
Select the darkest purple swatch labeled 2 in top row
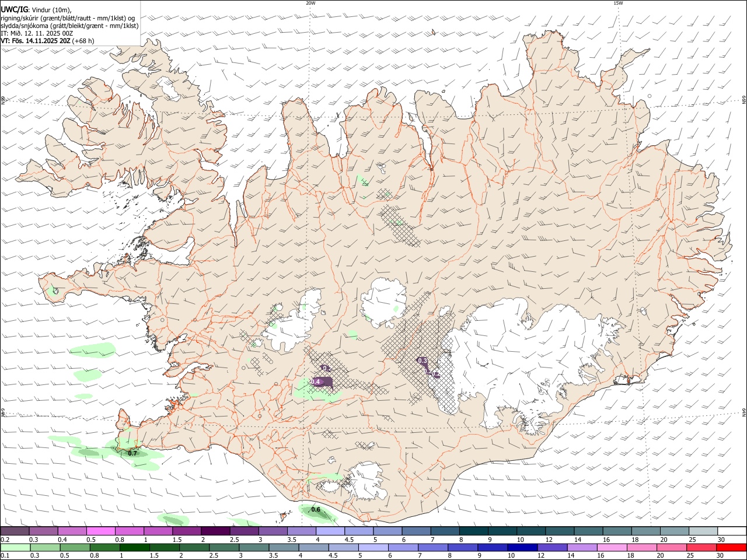[215, 531]
